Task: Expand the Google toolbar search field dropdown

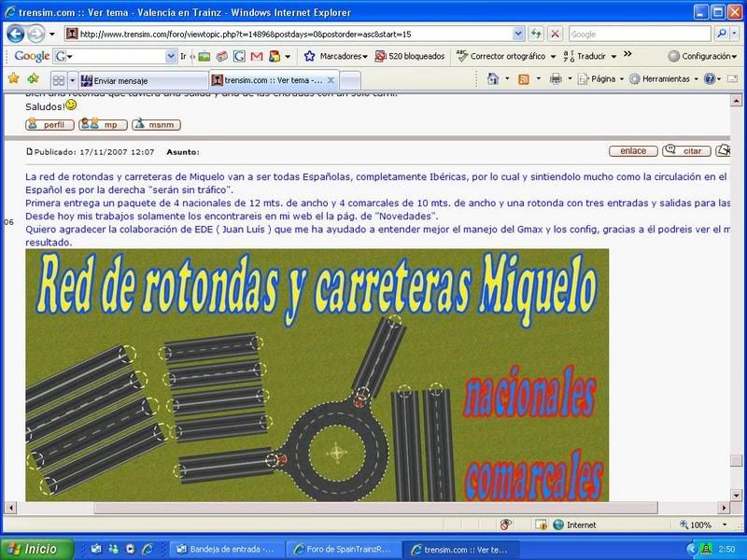Action: point(171,56)
